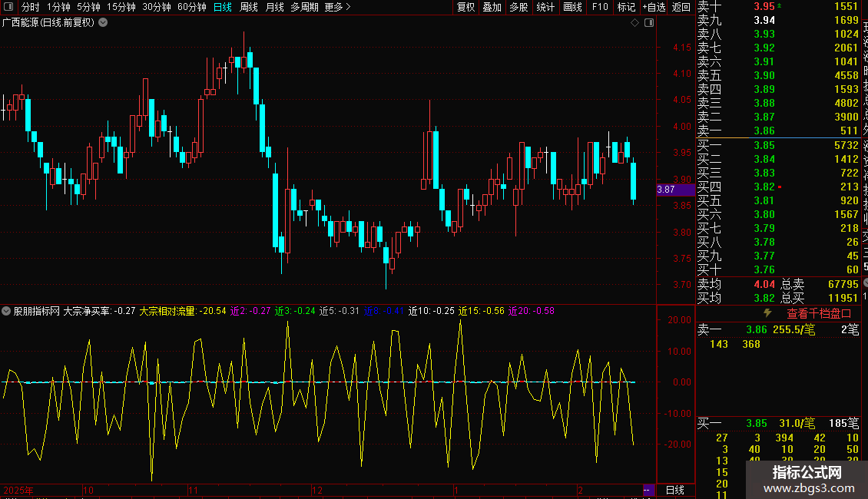Click the panel layout icon at top-left

8,7
